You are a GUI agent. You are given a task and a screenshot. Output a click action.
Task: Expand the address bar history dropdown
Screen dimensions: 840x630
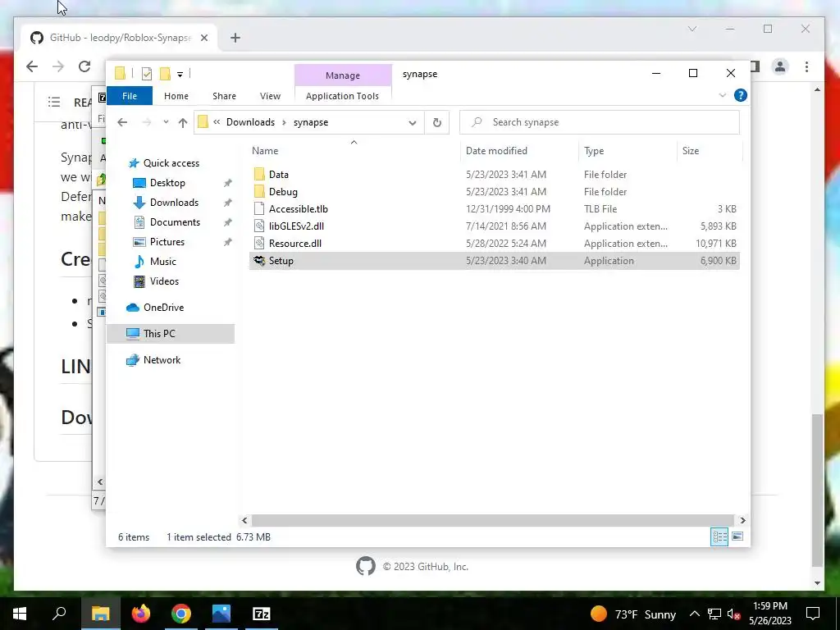(413, 123)
